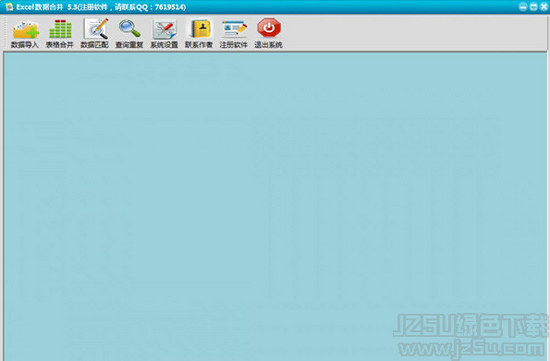Maximize the Excel数据合并 window
Image resolution: width=550 pixels, height=361 pixels.
pyautogui.click(x=534, y=7)
